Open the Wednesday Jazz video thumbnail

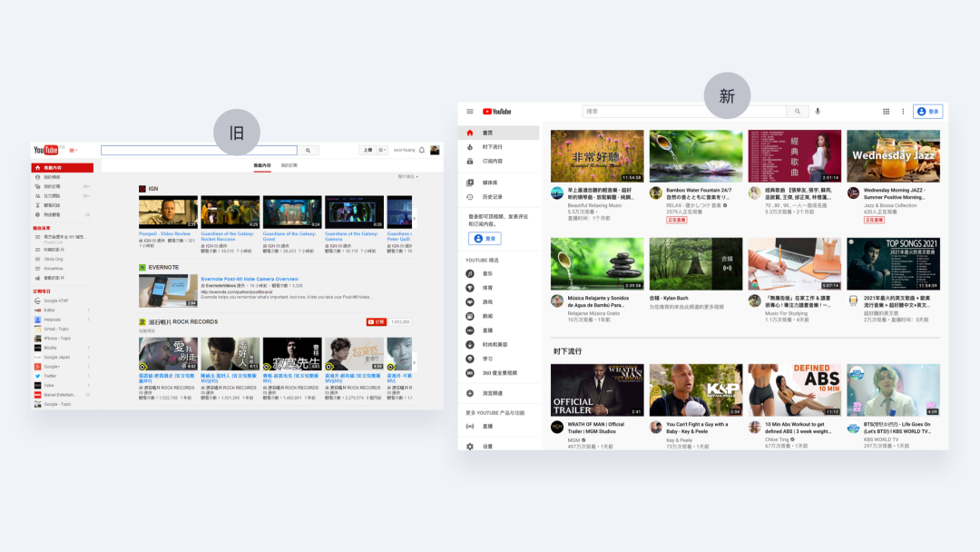pos(893,156)
